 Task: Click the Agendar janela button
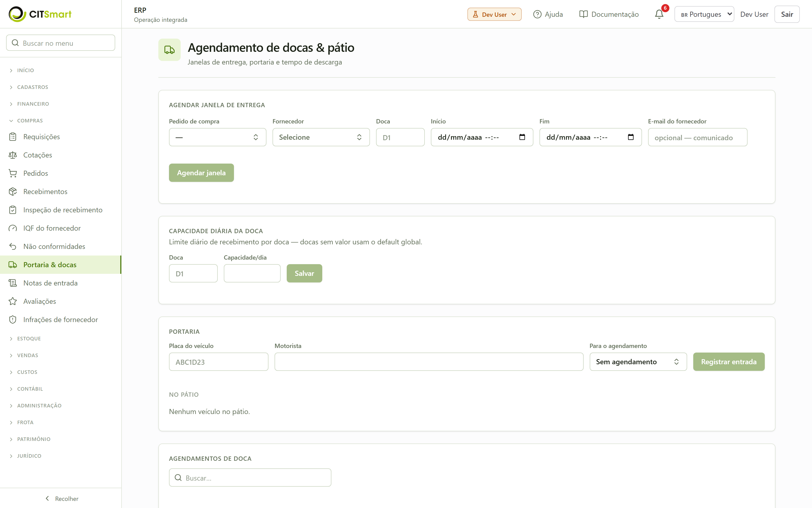[x=201, y=173]
